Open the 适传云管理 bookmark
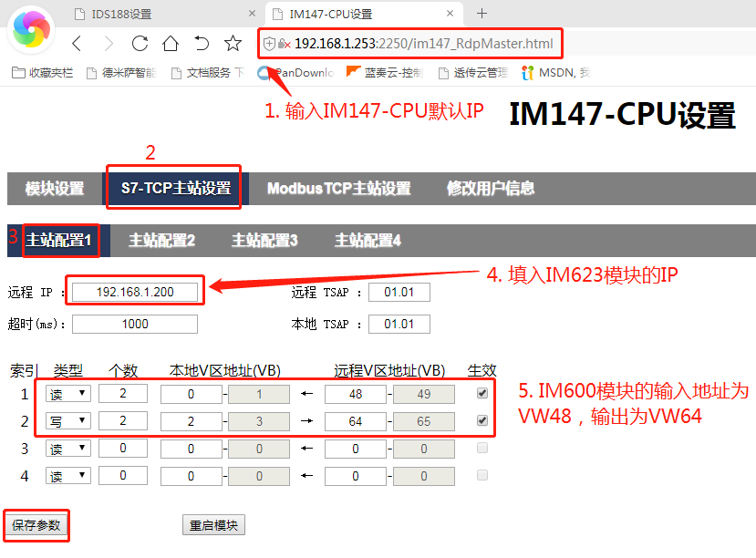The height and width of the screenshot is (558, 756). (x=473, y=73)
